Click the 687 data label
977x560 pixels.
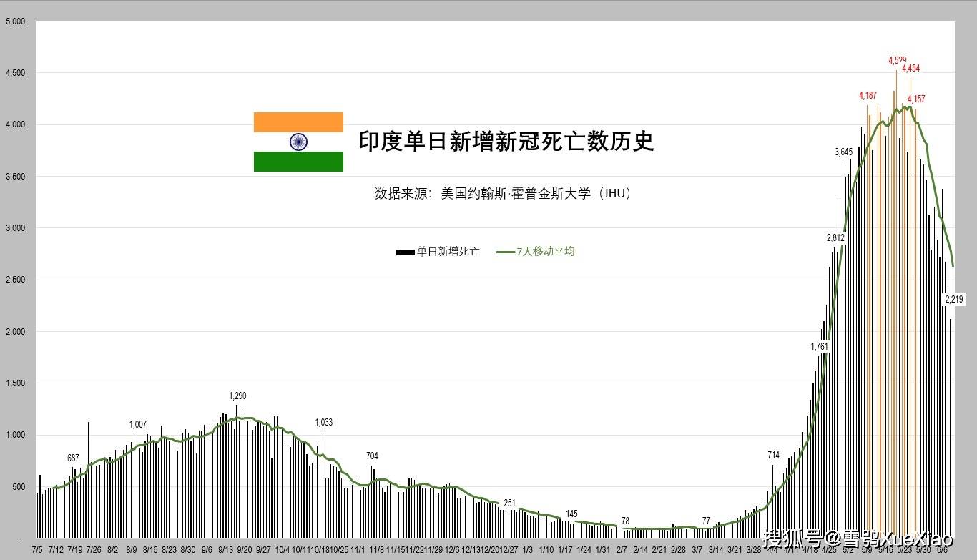73,458
